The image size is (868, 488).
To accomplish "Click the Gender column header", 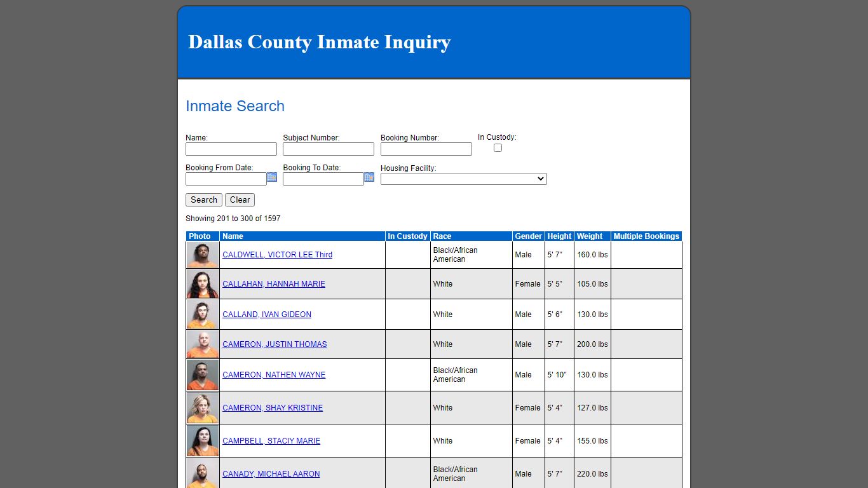I will 529,236.
